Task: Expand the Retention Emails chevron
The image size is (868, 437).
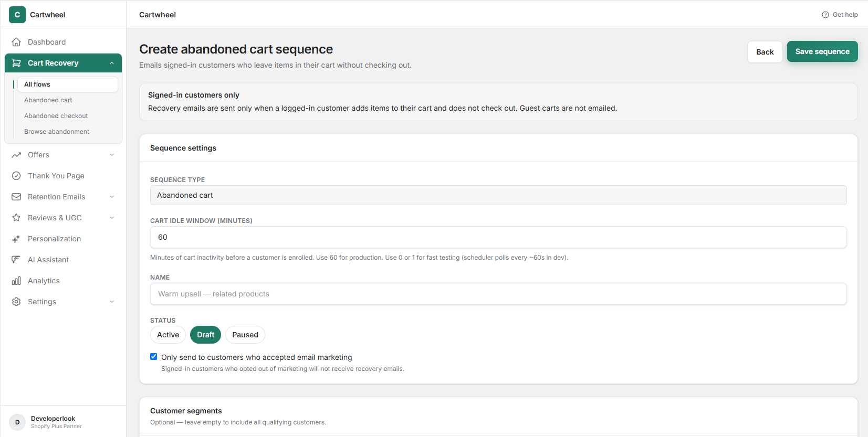Action: point(112,197)
